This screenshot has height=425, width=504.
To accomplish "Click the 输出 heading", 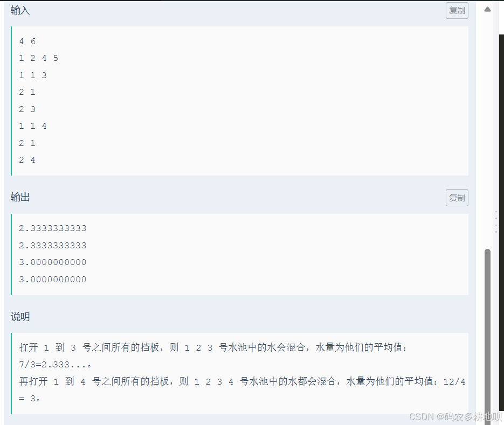I will pyautogui.click(x=20, y=197).
